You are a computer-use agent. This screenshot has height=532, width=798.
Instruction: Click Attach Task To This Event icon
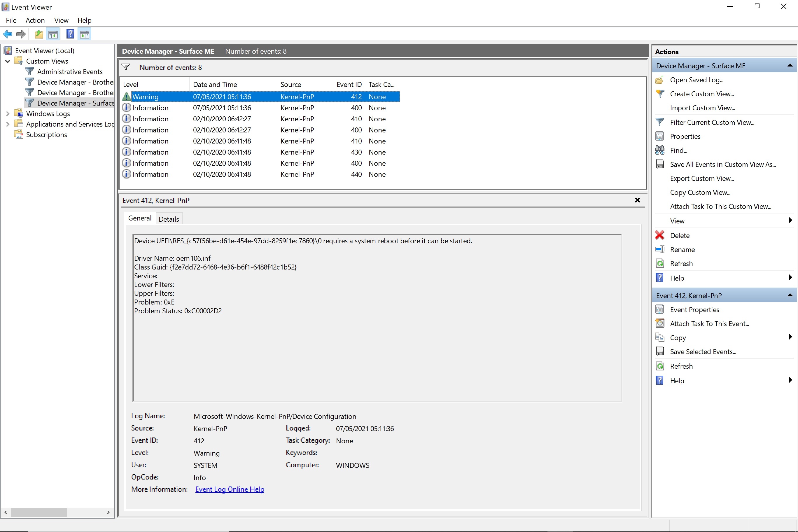pos(659,323)
